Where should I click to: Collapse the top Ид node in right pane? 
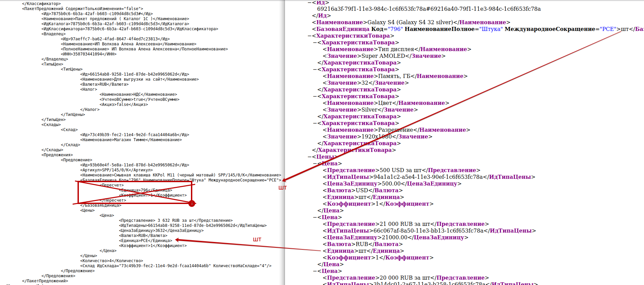pyautogui.click(x=309, y=3)
